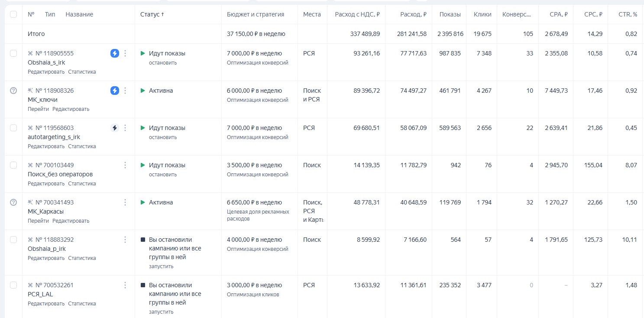Open the three-dot menu on РСЯ_LAL

(125, 285)
